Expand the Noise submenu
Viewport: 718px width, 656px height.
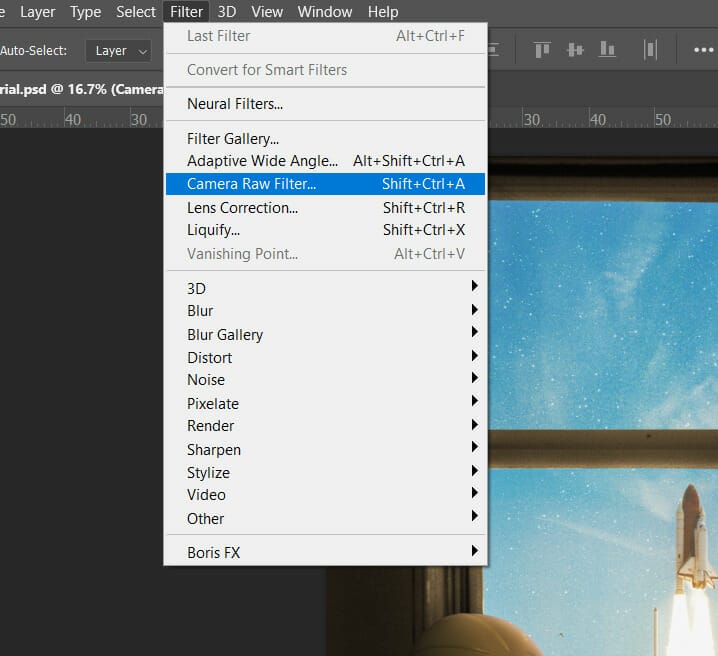325,380
